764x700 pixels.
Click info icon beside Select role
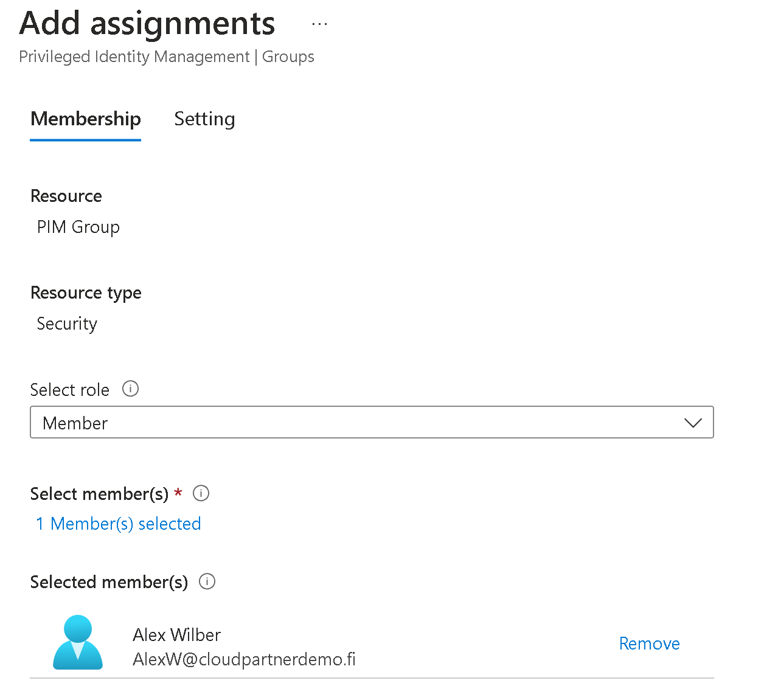pyautogui.click(x=130, y=389)
